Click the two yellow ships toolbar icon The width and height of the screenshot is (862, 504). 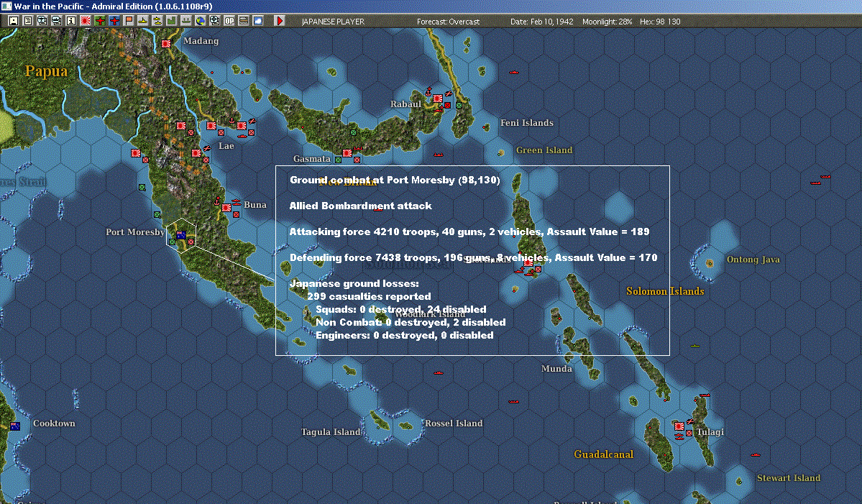point(157,21)
